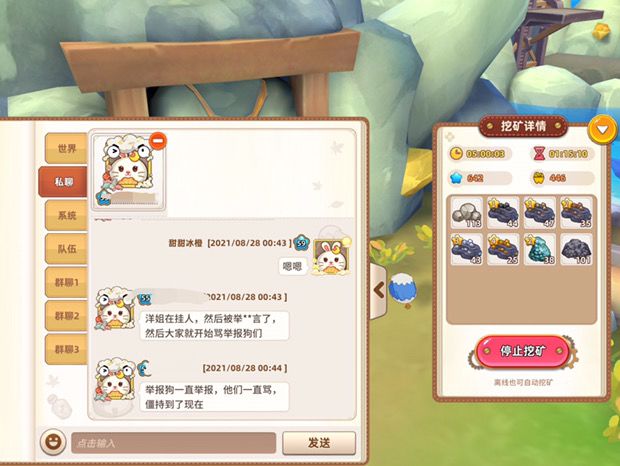Switch to the 世界 chat tab

(x=66, y=149)
